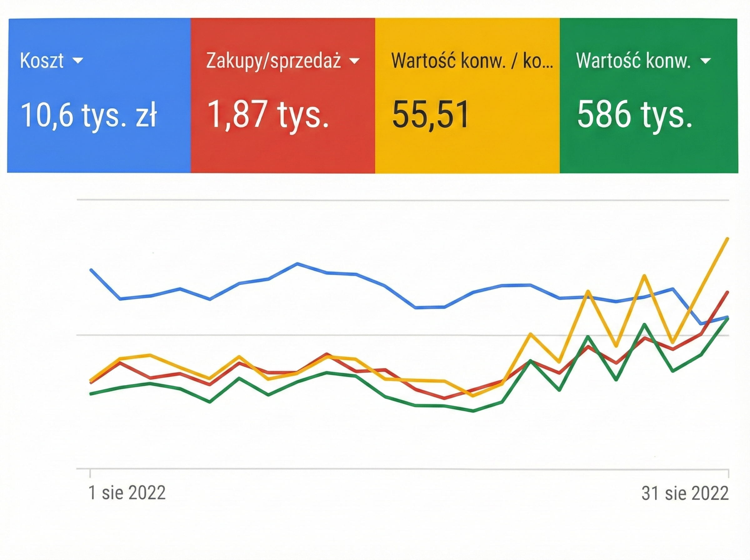The height and width of the screenshot is (560, 750).
Task: Toggle the yellow 55,51 scorecard value
Action: pyautogui.click(x=430, y=115)
